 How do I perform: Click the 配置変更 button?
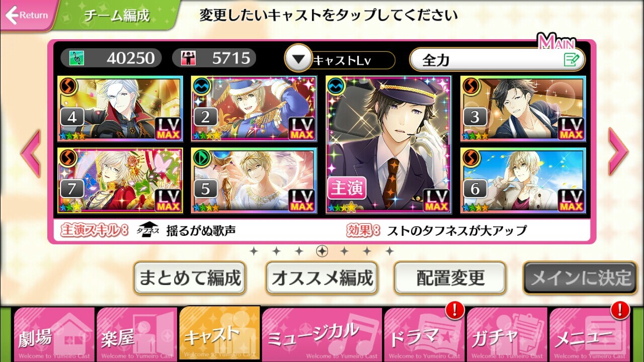(450, 278)
